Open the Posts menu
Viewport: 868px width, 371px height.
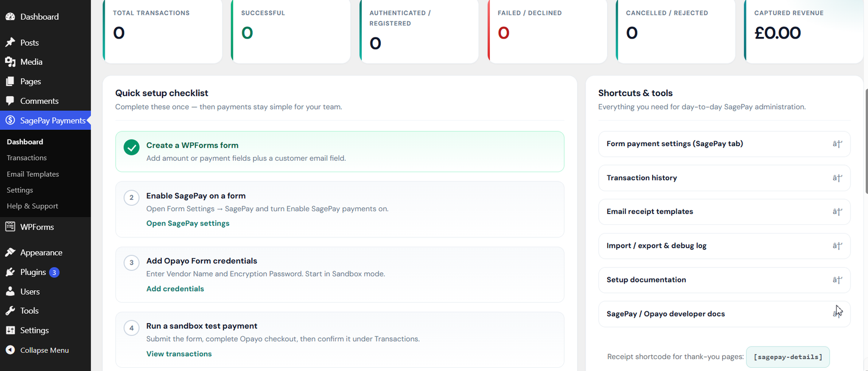click(x=46, y=42)
